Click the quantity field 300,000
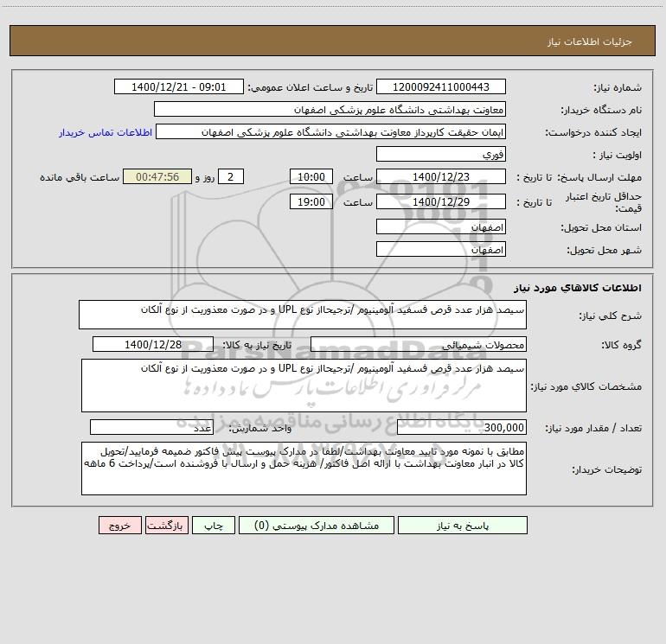This screenshot has height=644, width=666. (462, 427)
